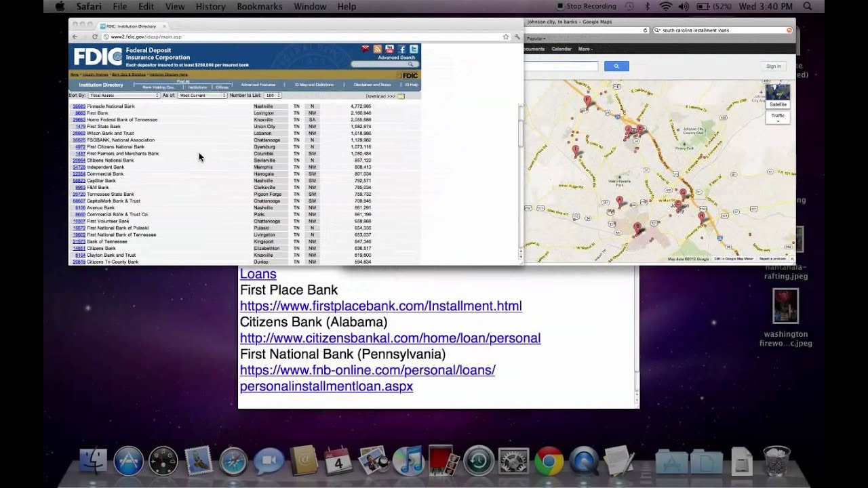Open Time Machine in the Dock
The height and width of the screenshot is (488, 868).
coord(479,462)
